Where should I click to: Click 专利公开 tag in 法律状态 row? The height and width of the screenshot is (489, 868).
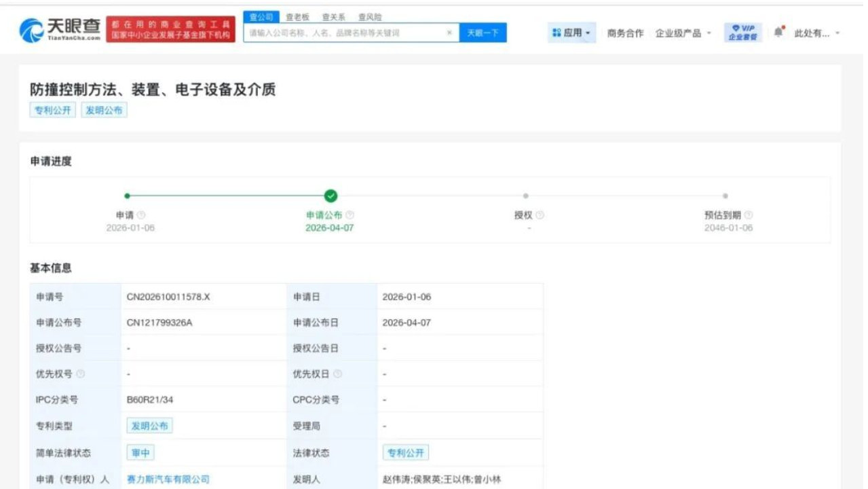405,452
